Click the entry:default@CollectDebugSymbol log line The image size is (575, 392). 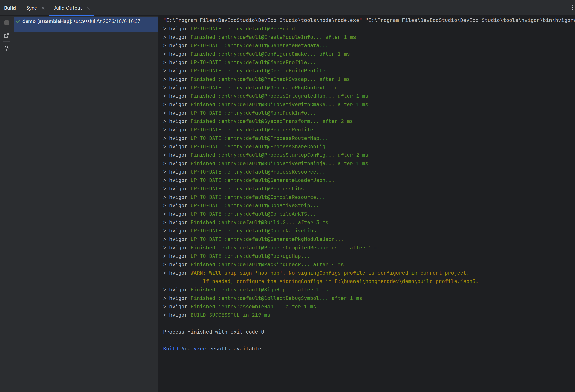262,298
